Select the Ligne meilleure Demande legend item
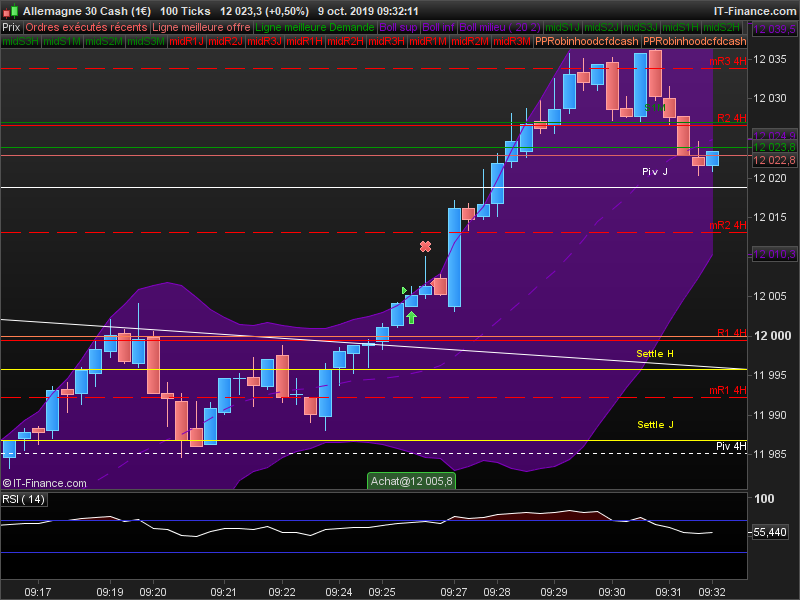The image size is (800, 600). [x=315, y=28]
